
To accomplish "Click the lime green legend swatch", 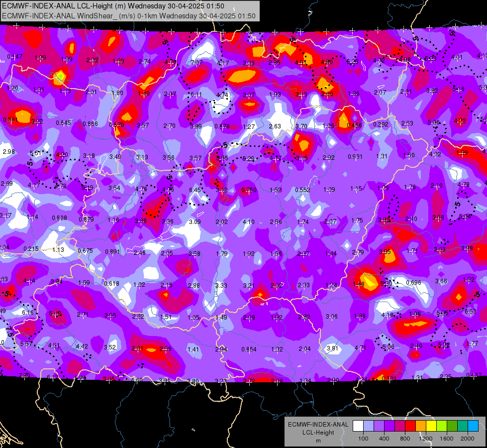I will 442,426.
